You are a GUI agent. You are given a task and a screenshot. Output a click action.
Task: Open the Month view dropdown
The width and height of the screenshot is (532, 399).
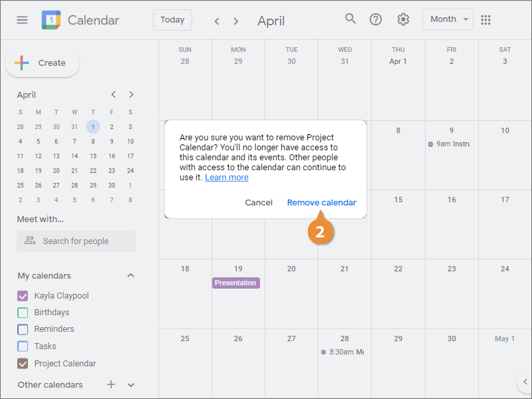[x=448, y=19]
